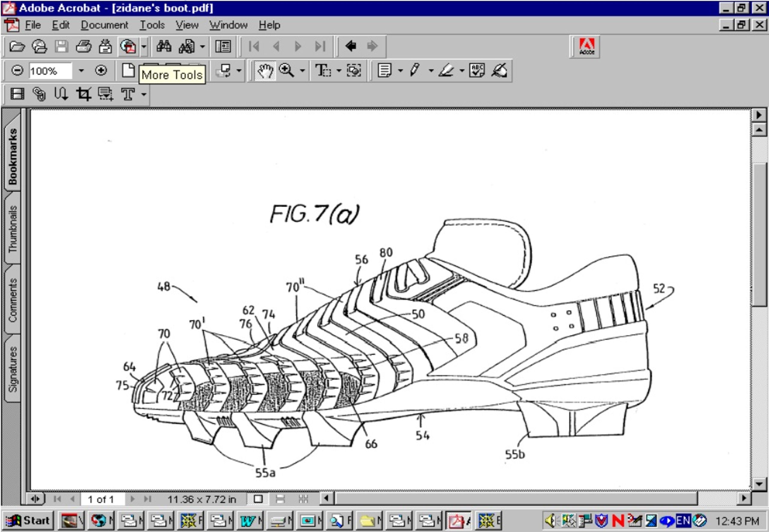Image resolution: width=769 pixels, height=532 pixels.
Task: Enable Single Page layout in status bar
Action: [258, 499]
